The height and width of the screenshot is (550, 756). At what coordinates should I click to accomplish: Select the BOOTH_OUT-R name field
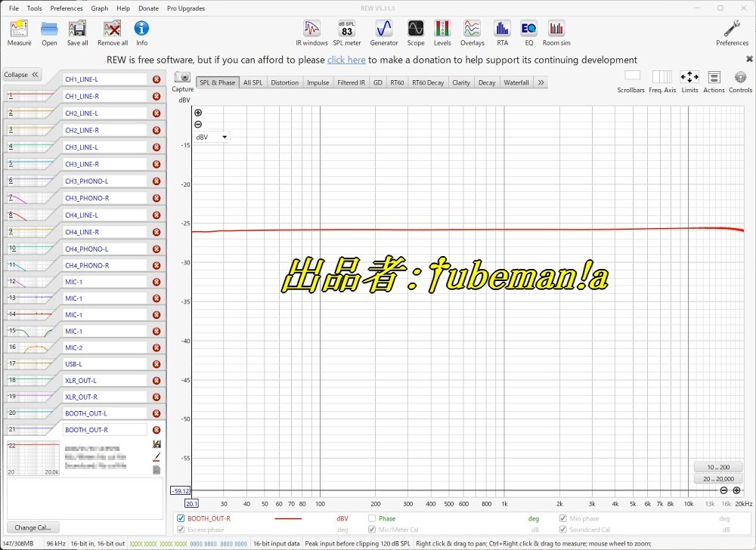pyautogui.click(x=104, y=430)
